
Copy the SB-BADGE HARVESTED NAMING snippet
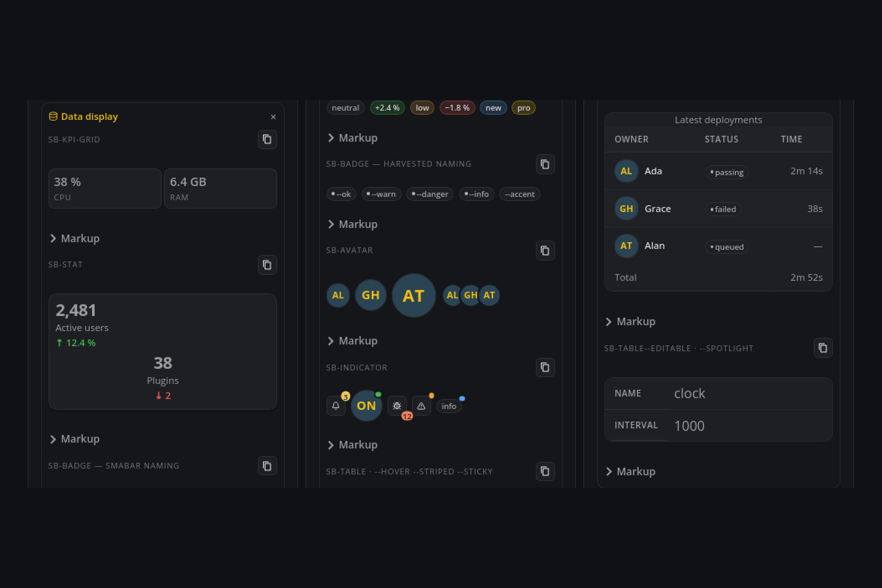(545, 164)
